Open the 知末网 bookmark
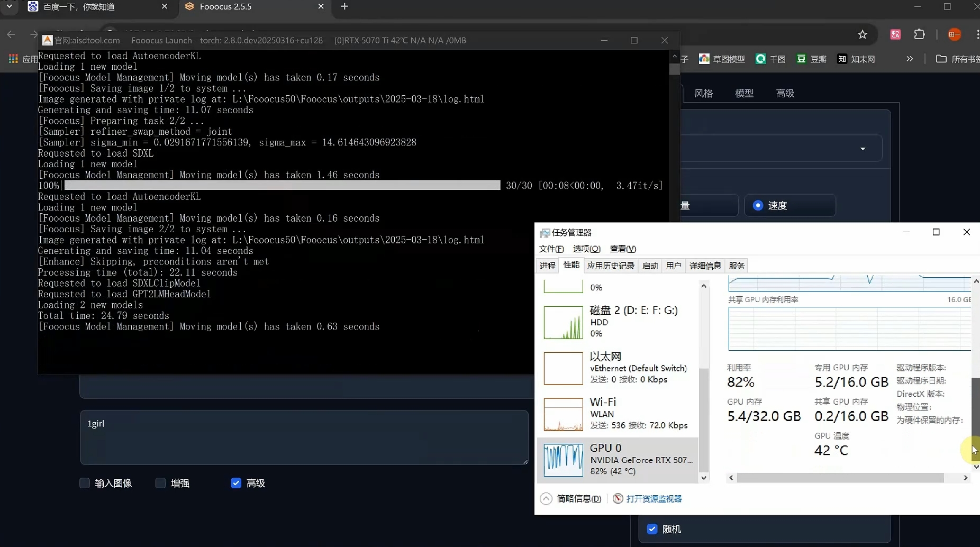The image size is (980, 547). 856,59
